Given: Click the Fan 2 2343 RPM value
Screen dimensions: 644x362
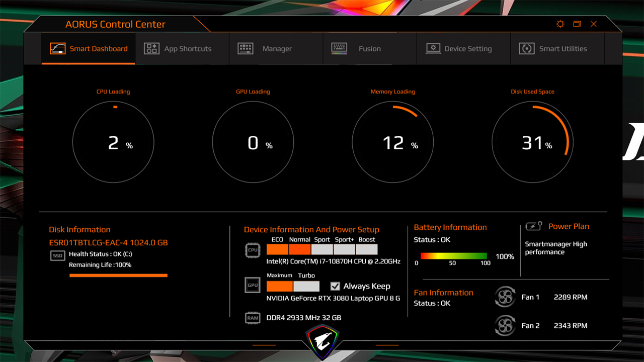Looking at the screenshot, I should [x=571, y=326].
